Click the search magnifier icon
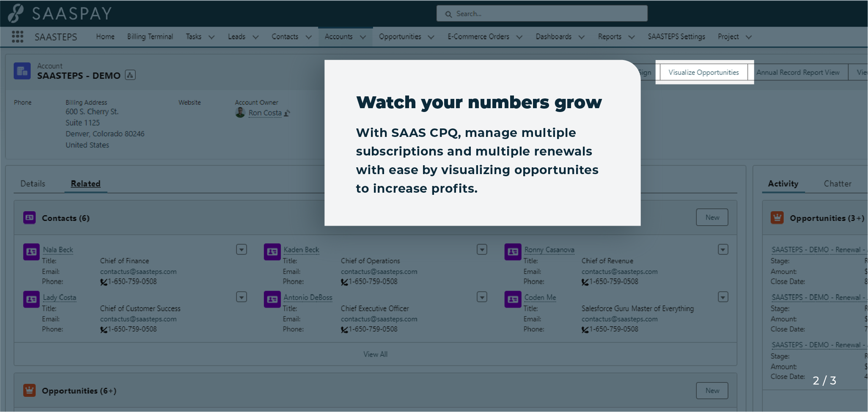Image resolution: width=868 pixels, height=412 pixels. tap(448, 14)
